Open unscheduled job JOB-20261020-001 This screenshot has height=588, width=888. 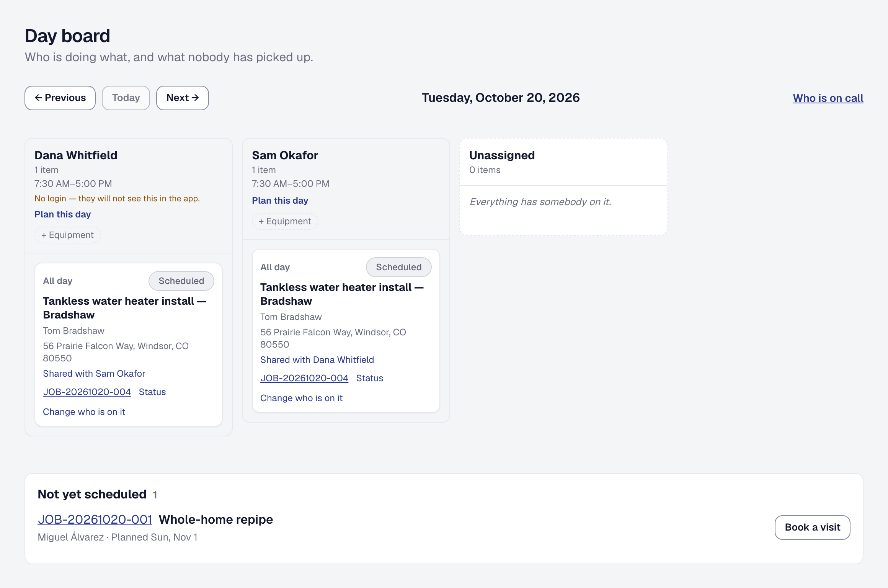tap(95, 519)
